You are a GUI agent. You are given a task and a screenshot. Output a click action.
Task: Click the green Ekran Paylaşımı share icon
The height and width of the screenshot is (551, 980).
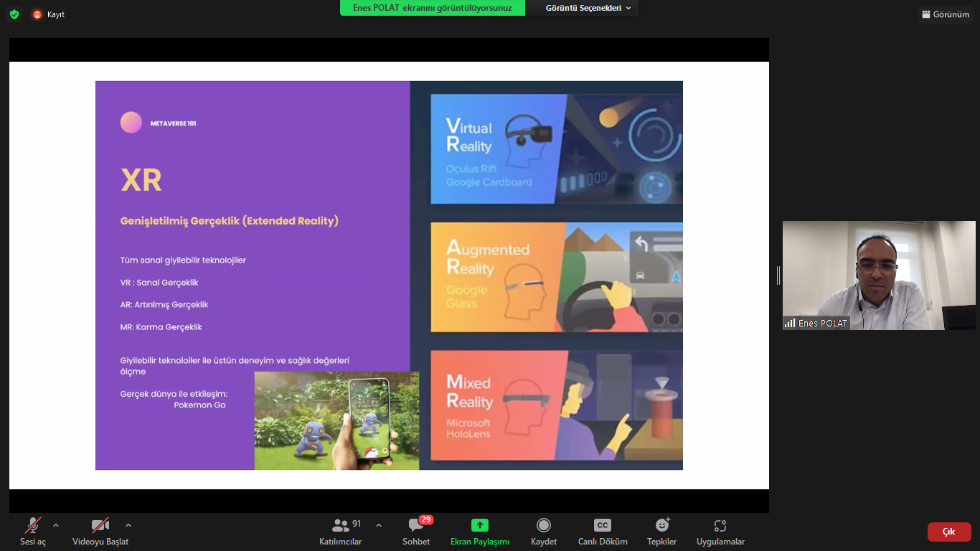[x=480, y=525]
